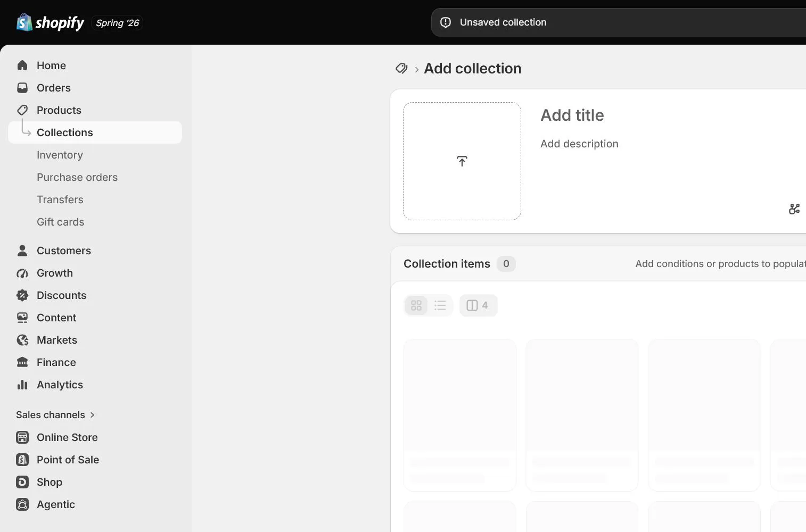Image resolution: width=806 pixels, height=532 pixels.
Task: Open Gift cards under Products
Action: 61,222
